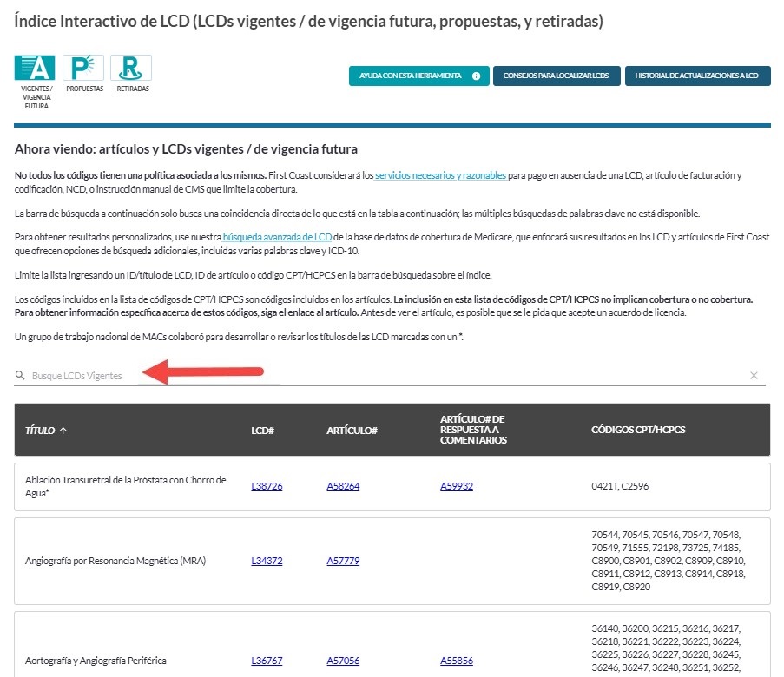This screenshot has height=677, width=784.
Task: Open article A57056
Action: 343,661
